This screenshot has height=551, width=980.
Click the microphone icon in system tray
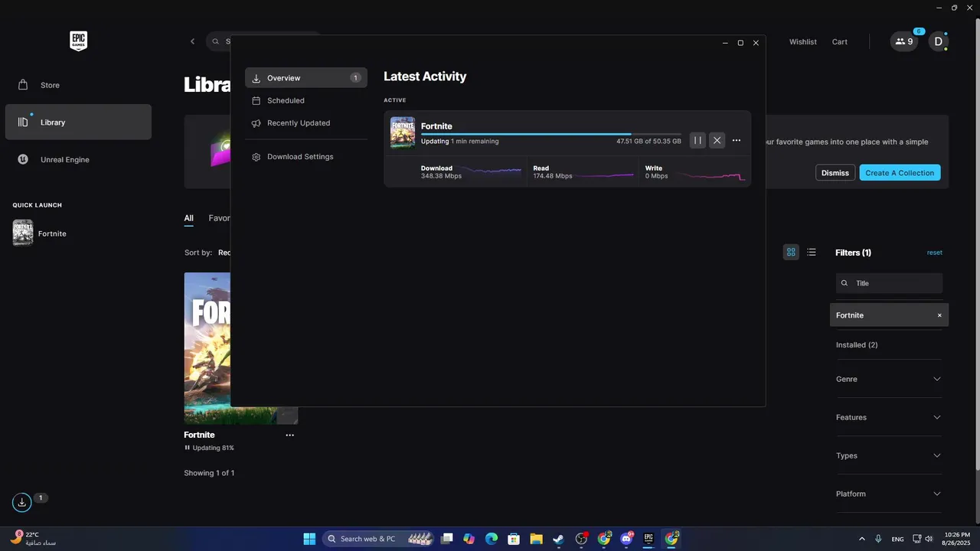878,539
